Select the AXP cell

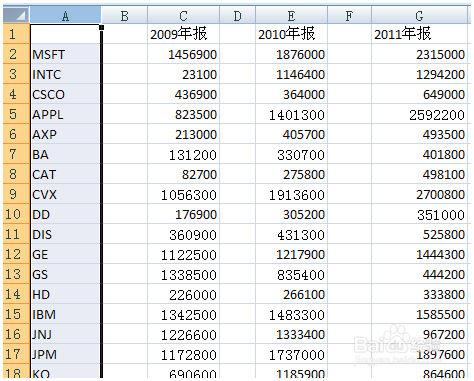(x=65, y=134)
